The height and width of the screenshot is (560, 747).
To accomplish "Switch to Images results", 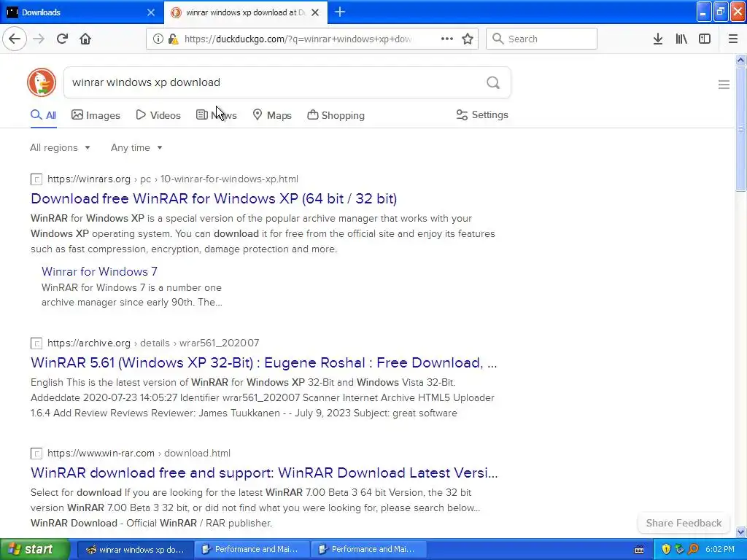I will tap(96, 115).
